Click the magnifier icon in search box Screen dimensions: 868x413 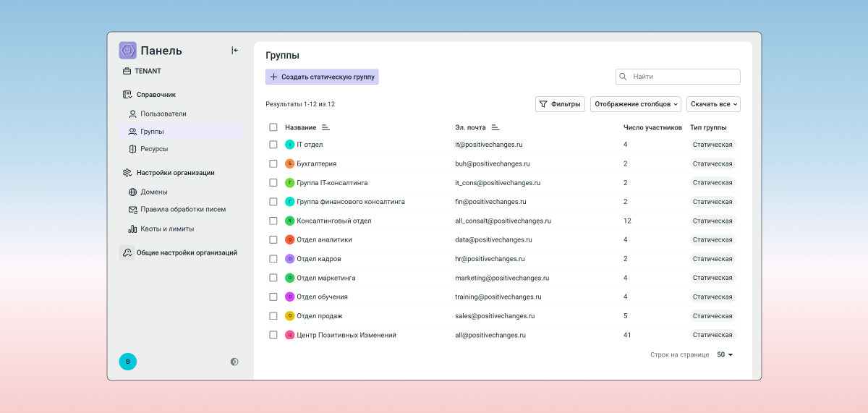[x=623, y=77]
